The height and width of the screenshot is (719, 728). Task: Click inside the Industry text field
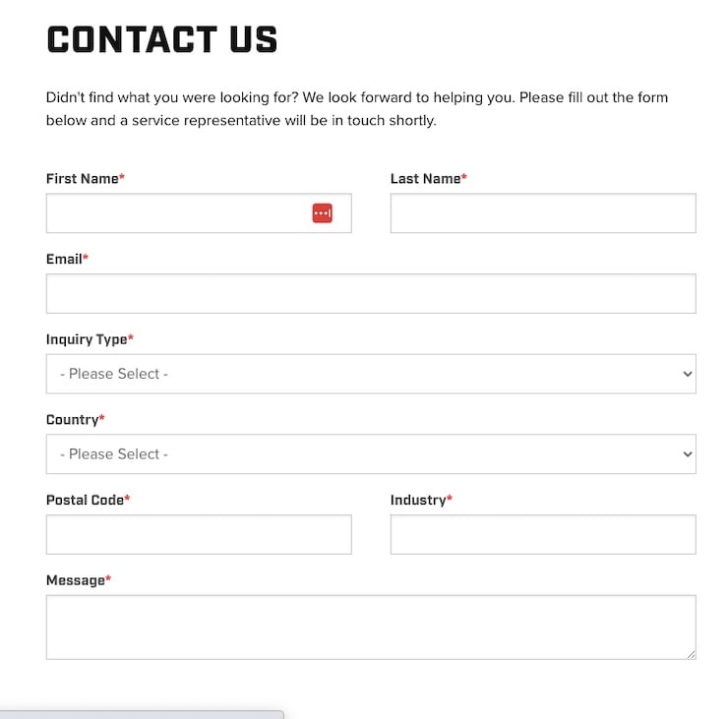(543, 534)
